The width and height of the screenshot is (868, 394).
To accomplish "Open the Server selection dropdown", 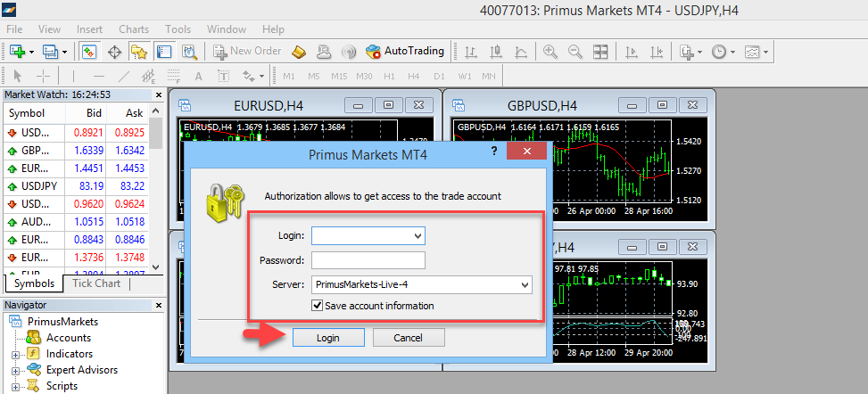I will [x=525, y=285].
